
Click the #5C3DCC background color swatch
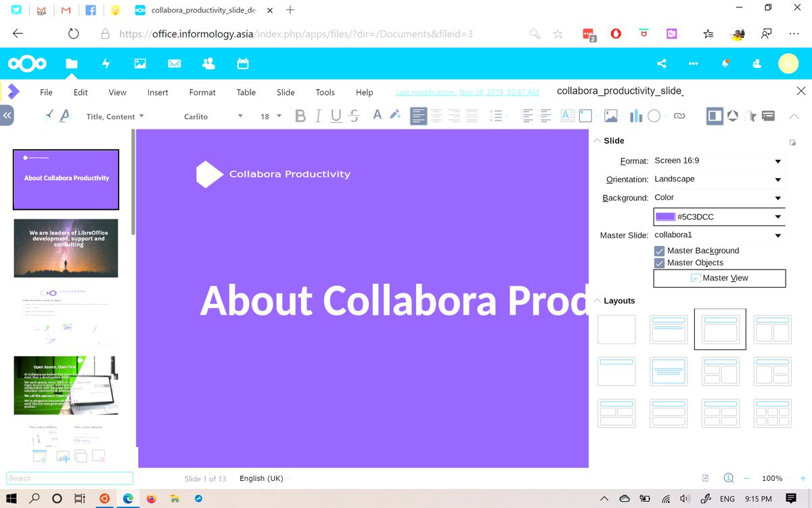[x=666, y=217]
